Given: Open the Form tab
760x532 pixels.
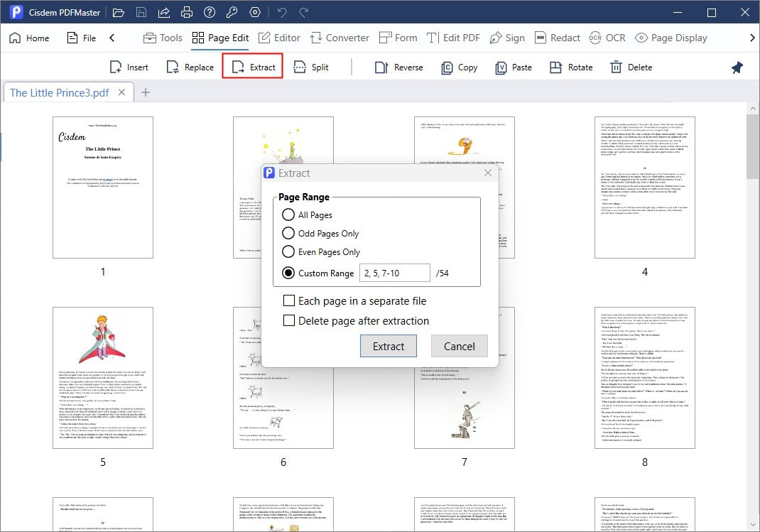Looking at the screenshot, I should (x=398, y=38).
